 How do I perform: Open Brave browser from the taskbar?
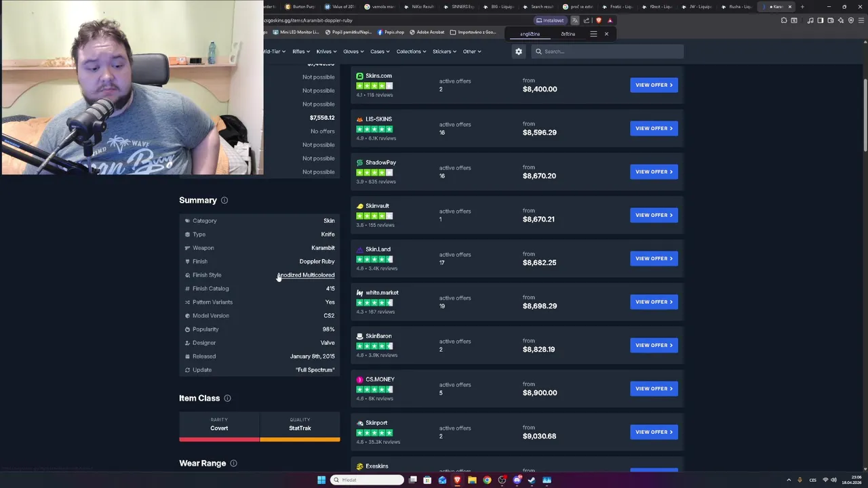click(457, 480)
